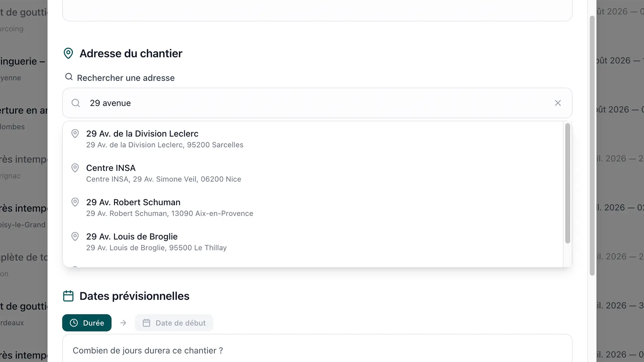
Task: Click the arrow between Durée and Date de début
Action: point(123,323)
